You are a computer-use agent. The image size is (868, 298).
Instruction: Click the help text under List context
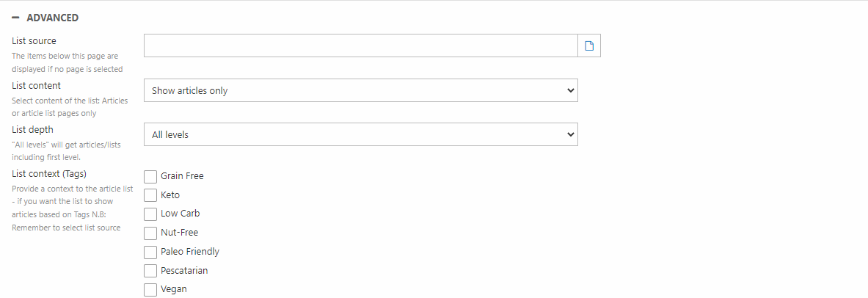[x=71, y=208]
